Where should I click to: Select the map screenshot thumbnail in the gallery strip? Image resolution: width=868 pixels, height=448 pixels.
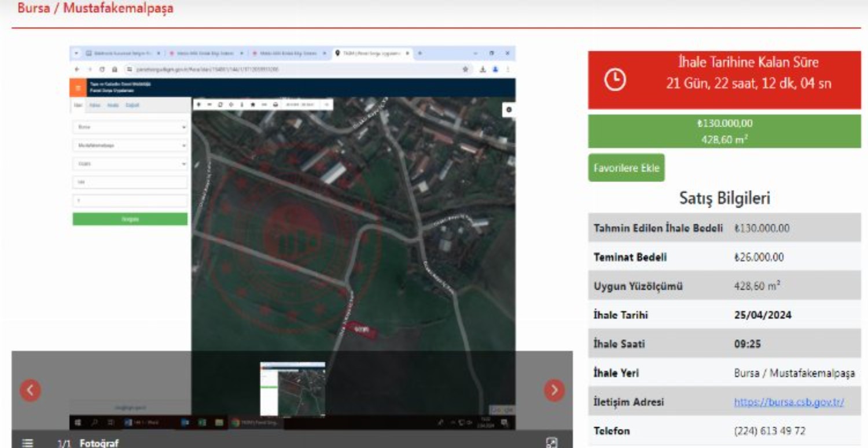pyautogui.click(x=292, y=388)
